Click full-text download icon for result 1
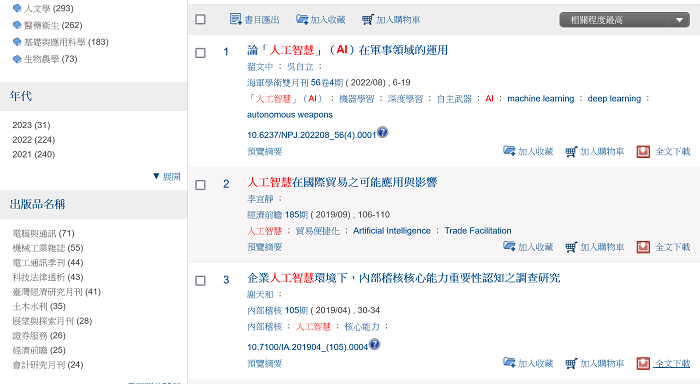 (x=643, y=152)
